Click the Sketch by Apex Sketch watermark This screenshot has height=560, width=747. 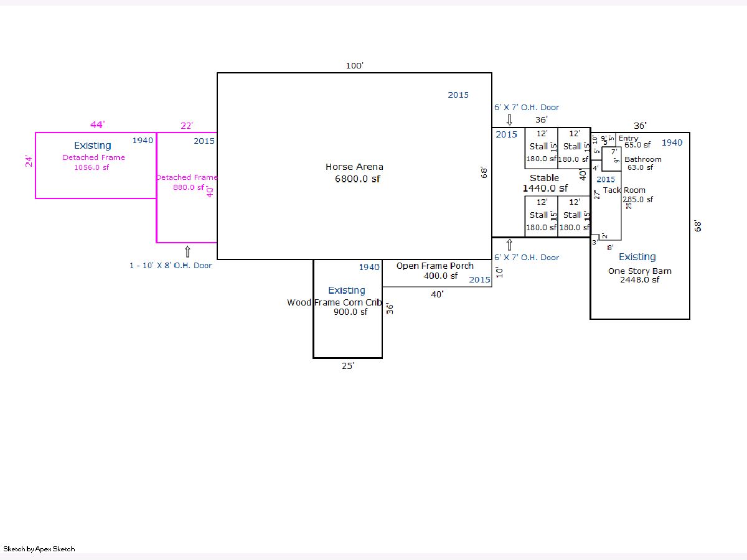tap(39, 549)
